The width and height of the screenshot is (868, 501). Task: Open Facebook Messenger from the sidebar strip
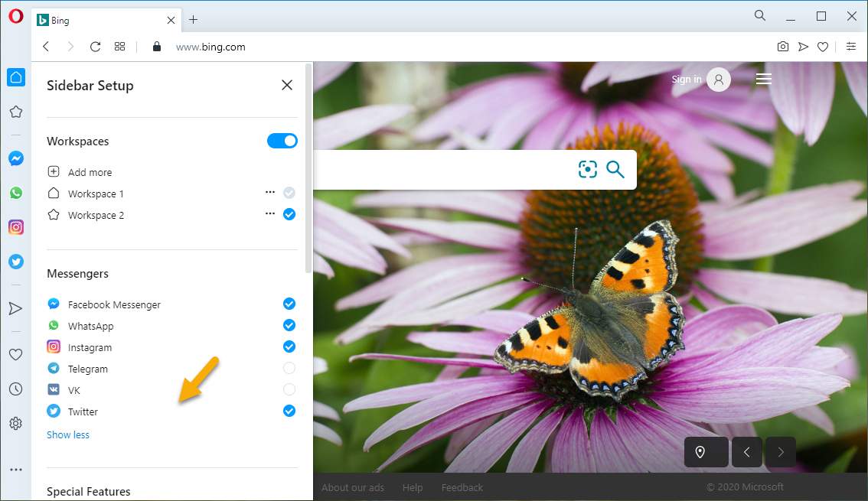point(16,158)
